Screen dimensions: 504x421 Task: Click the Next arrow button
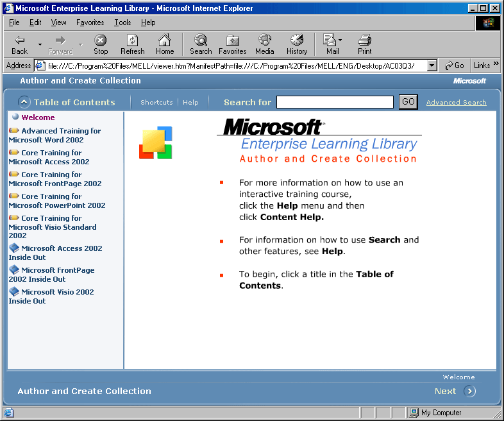coord(469,391)
